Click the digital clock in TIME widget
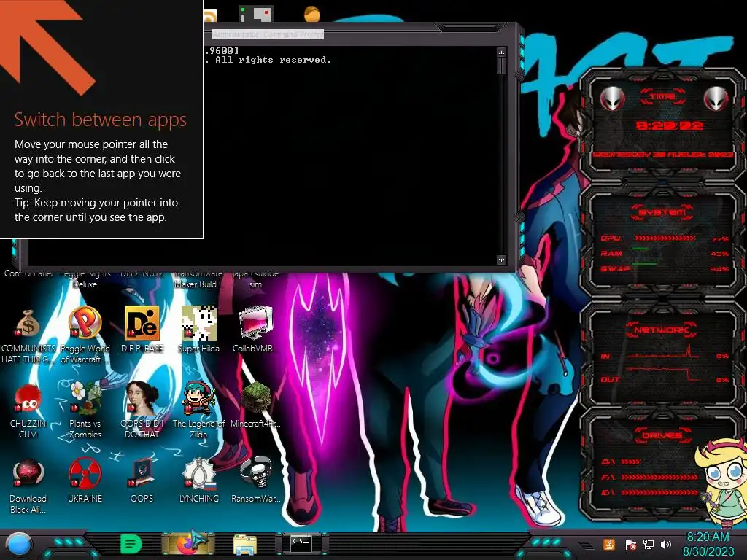Screen dimensions: 747x560 (669, 125)
